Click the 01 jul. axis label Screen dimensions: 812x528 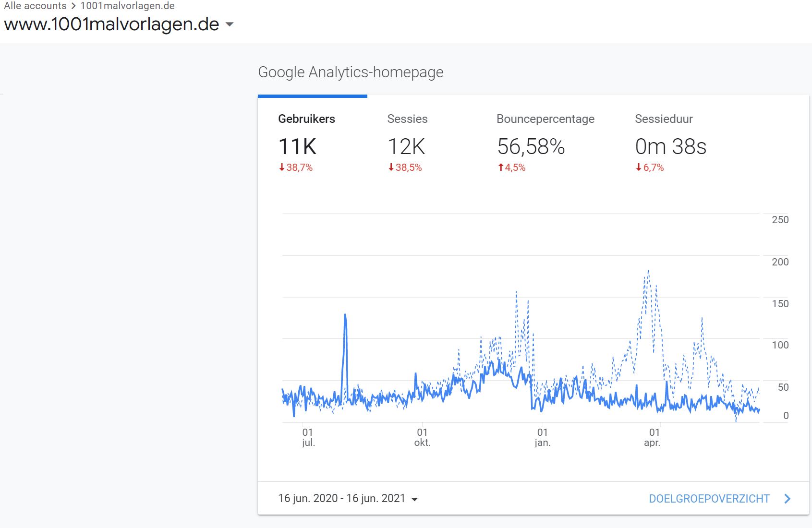click(x=308, y=437)
